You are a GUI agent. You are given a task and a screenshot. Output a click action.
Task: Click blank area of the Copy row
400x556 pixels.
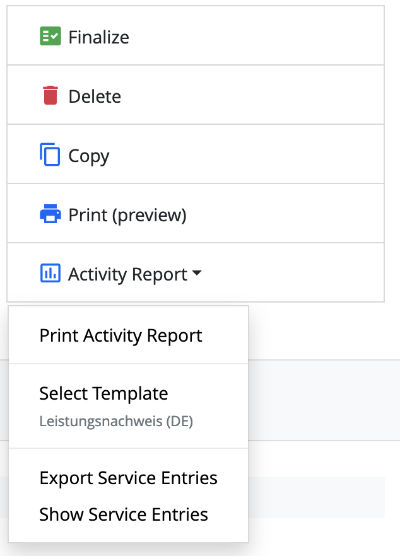click(246, 154)
